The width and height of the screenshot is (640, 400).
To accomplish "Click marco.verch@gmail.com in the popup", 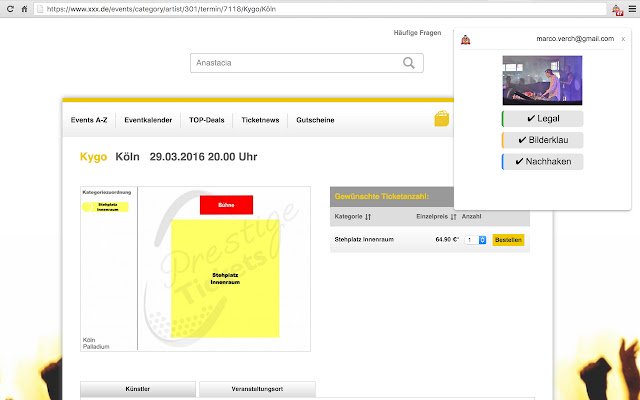I will click(x=575, y=39).
